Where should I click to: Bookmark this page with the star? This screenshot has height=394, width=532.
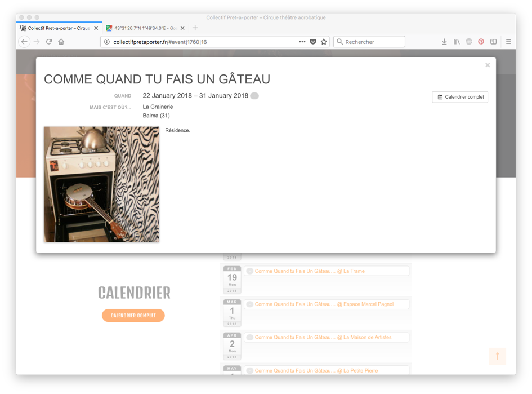point(324,42)
